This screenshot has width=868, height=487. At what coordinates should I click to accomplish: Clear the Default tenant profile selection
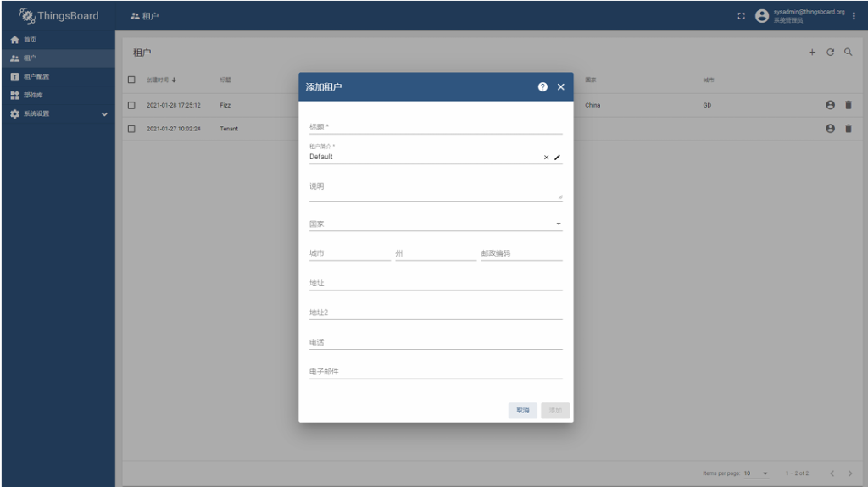(547, 158)
